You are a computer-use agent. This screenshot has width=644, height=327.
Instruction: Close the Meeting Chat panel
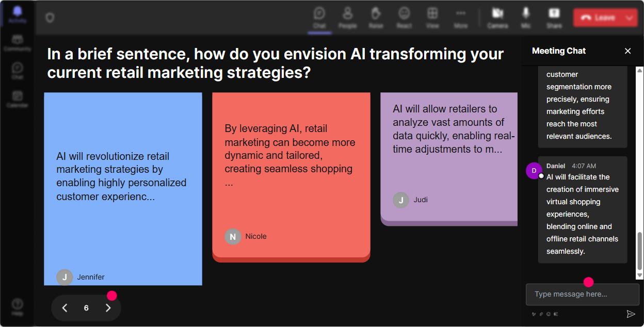(x=628, y=51)
